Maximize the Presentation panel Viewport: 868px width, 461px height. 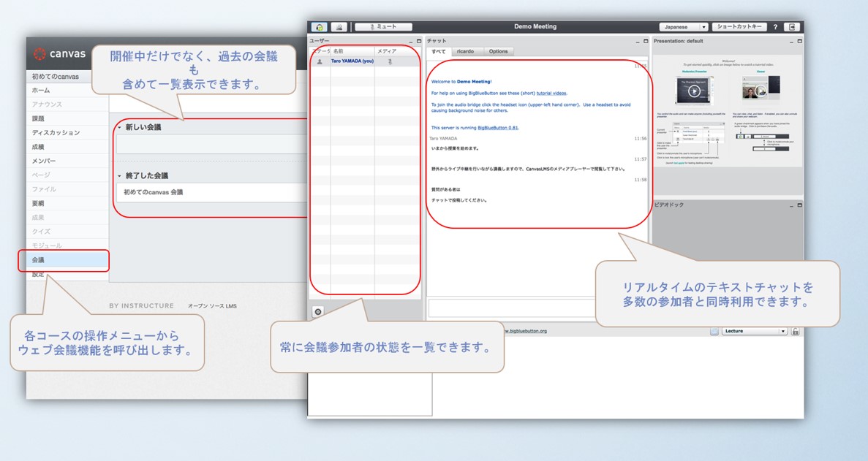point(799,41)
